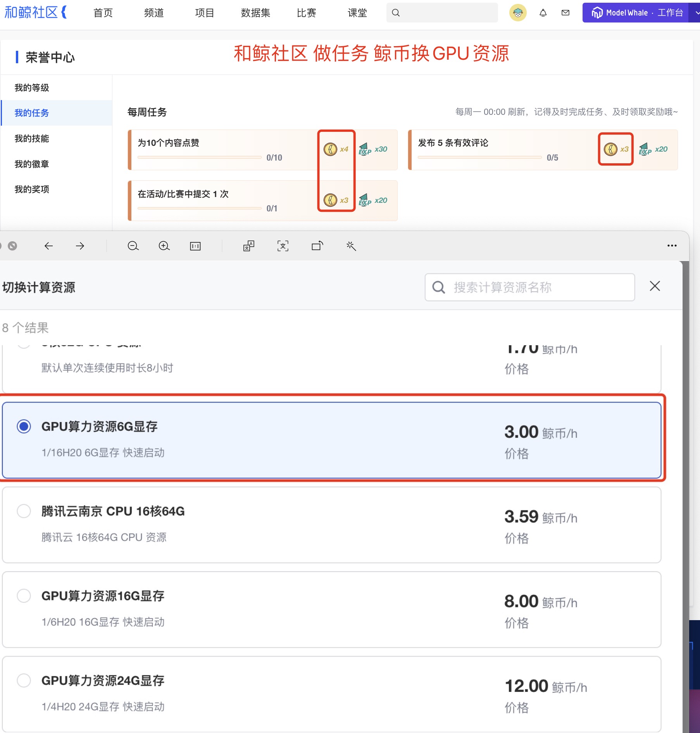Go to 首页 in navigation
This screenshot has width=700, height=733.
(x=103, y=13)
